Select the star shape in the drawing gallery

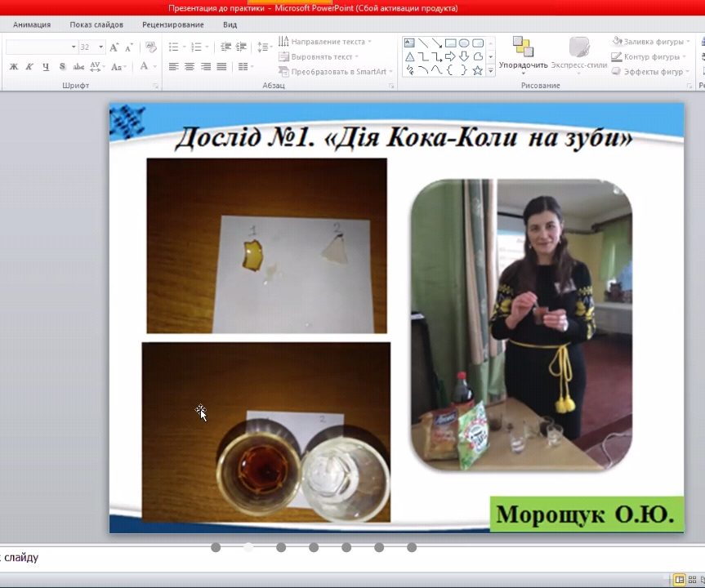[x=476, y=70]
